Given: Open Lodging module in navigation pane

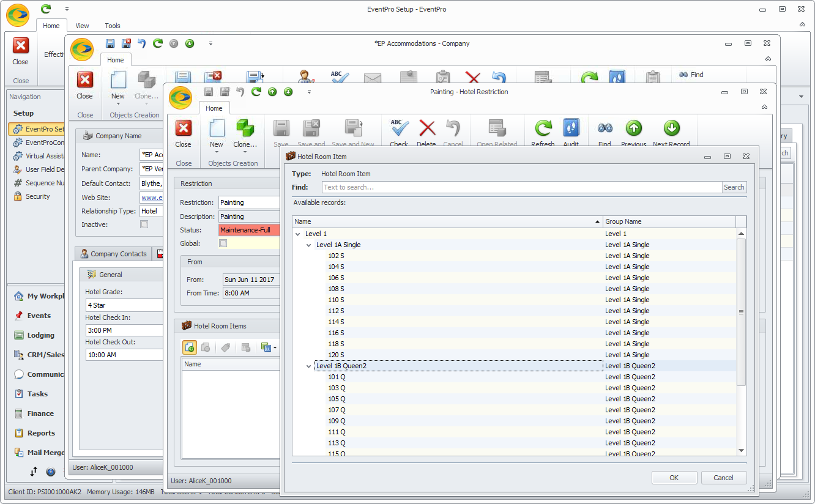Looking at the screenshot, I should tap(40, 335).
